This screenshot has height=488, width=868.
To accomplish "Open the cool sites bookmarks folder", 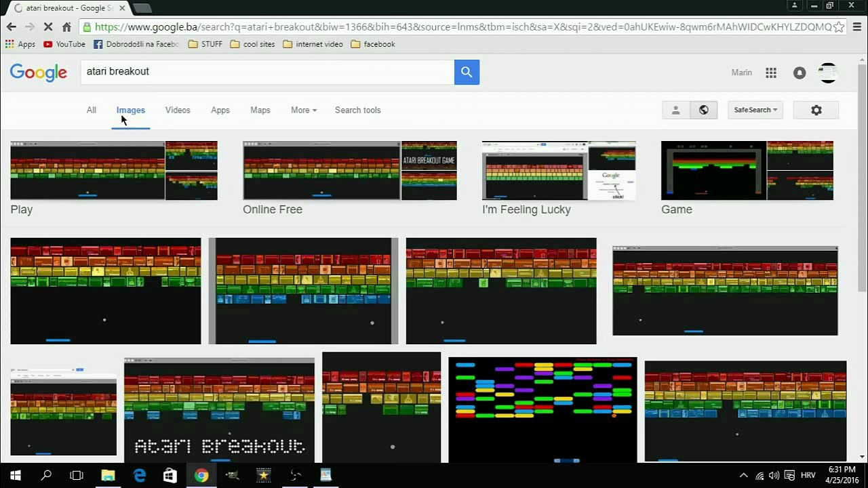I will point(253,44).
